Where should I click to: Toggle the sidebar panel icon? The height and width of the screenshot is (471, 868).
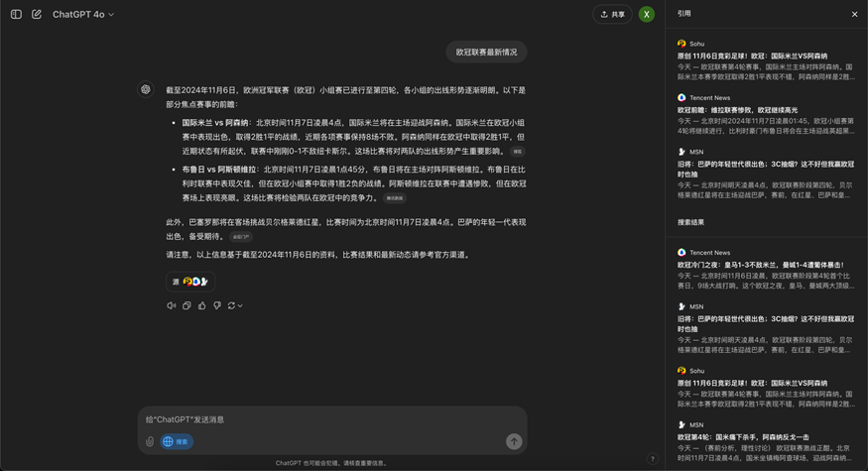pos(16,15)
